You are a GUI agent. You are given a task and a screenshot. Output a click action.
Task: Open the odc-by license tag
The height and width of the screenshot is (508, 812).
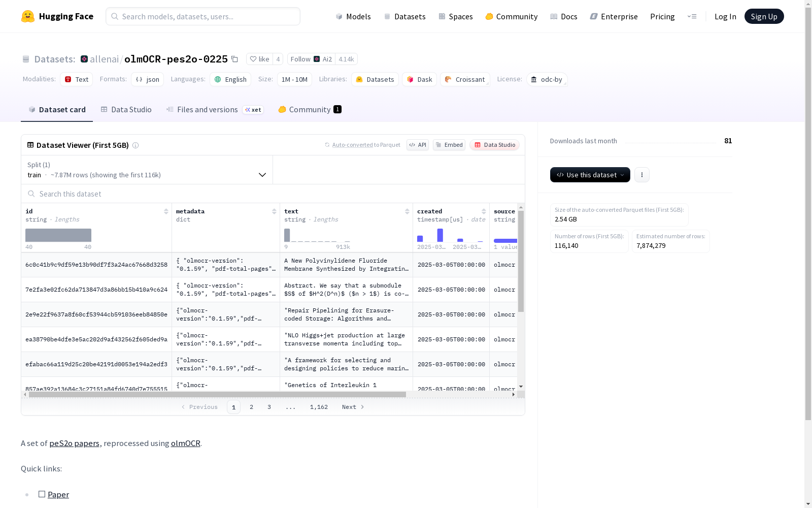click(547, 79)
